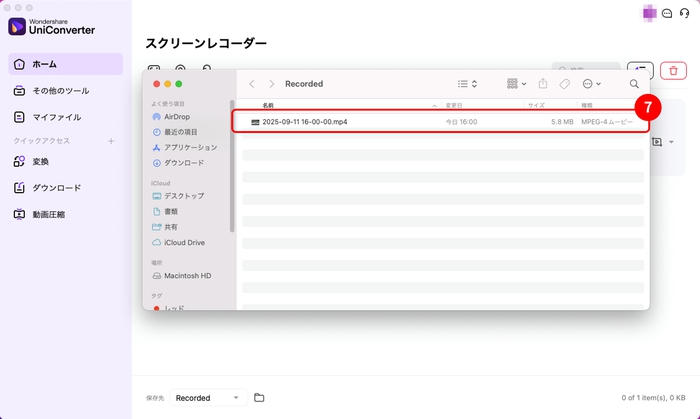The height and width of the screenshot is (419, 700).
Task: Click the 変換 (convert) icon
Action: (20, 161)
